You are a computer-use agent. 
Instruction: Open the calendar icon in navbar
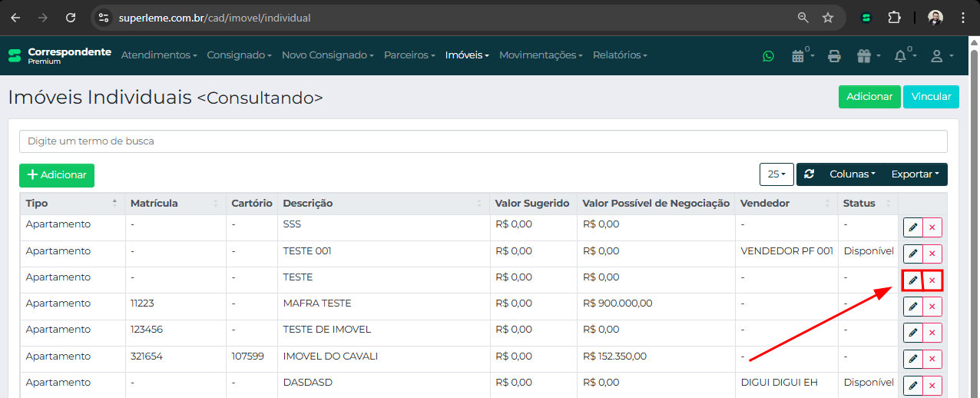tap(803, 55)
